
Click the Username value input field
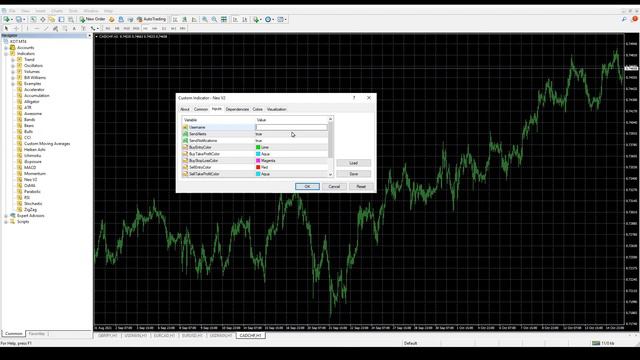291,127
